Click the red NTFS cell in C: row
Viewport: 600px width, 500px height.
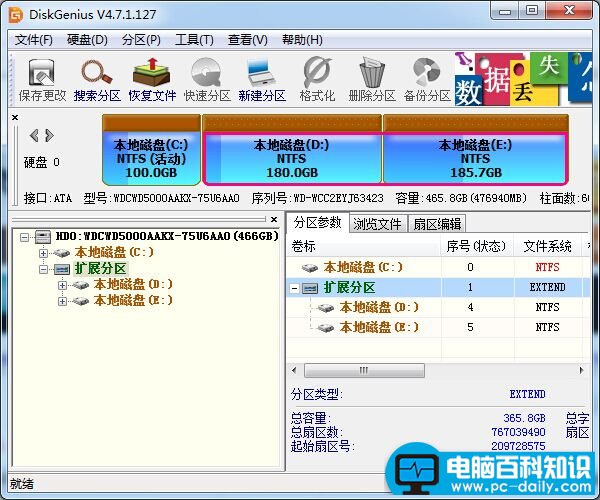pos(547,267)
